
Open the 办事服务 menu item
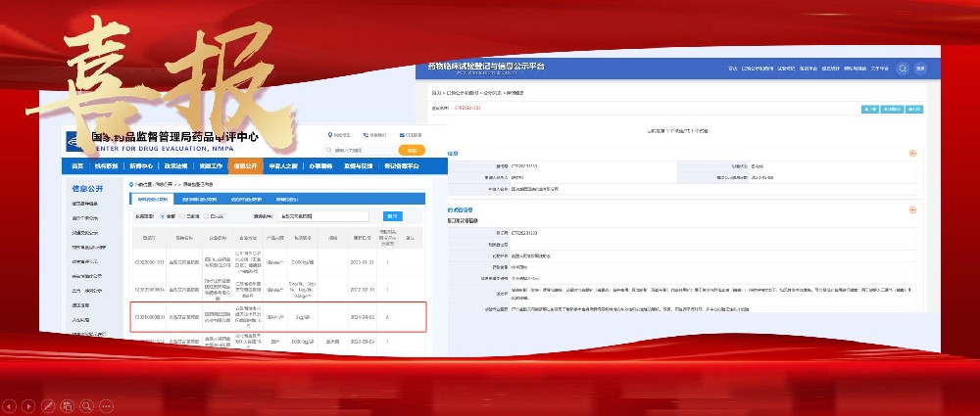(x=320, y=166)
